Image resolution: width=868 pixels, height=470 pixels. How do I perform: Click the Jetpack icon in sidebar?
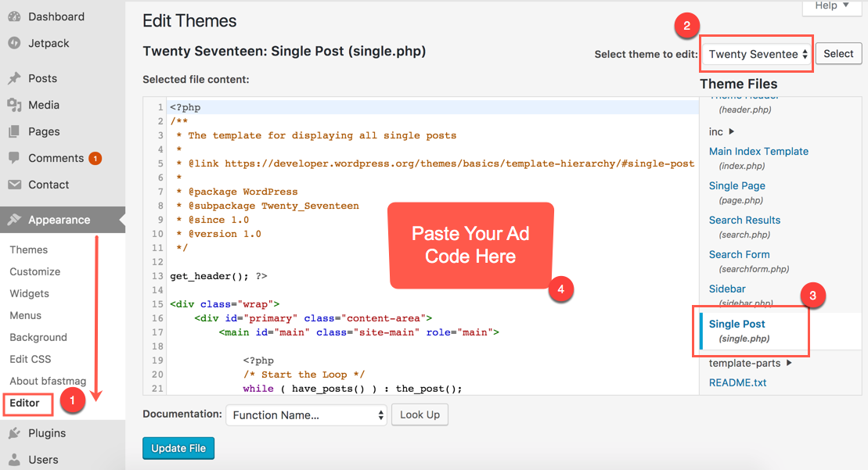[x=14, y=44]
